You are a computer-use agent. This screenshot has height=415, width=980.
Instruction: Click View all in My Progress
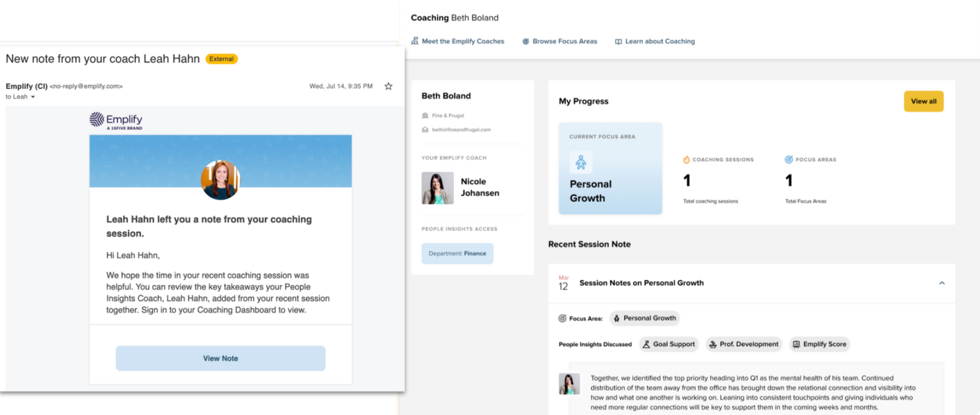point(924,101)
